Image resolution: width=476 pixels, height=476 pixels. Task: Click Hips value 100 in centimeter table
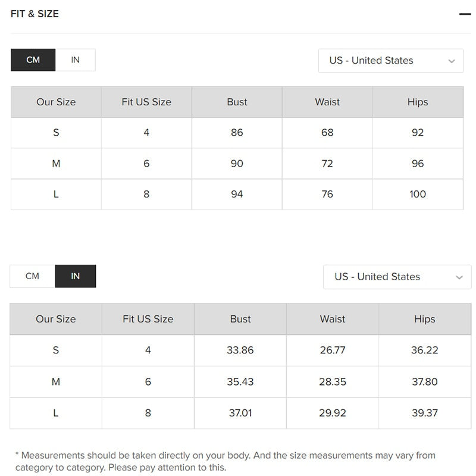pyautogui.click(x=418, y=194)
